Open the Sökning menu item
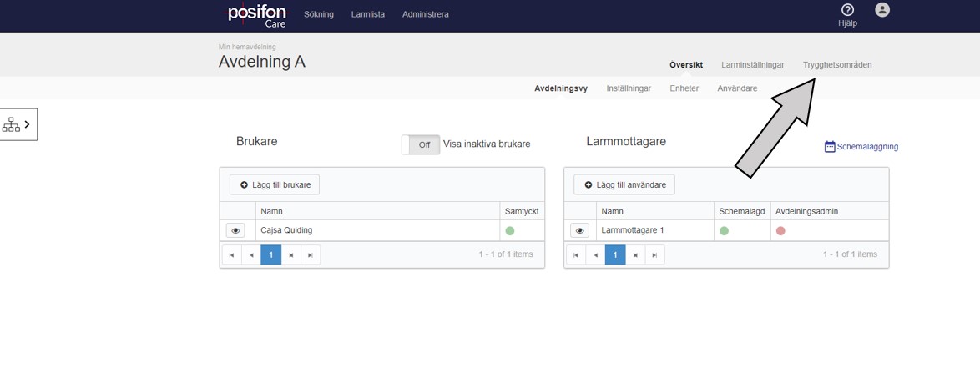980x383 pixels. [x=318, y=14]
